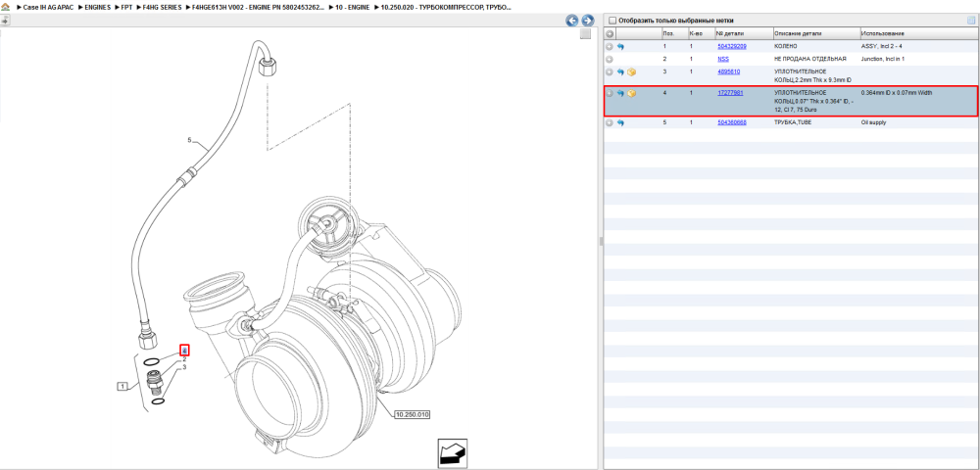Screen dimensions: 980x470
Task: Click '0.364mm ID x 0.07mm Width' usage cell
Action: [x=897, y=92]
